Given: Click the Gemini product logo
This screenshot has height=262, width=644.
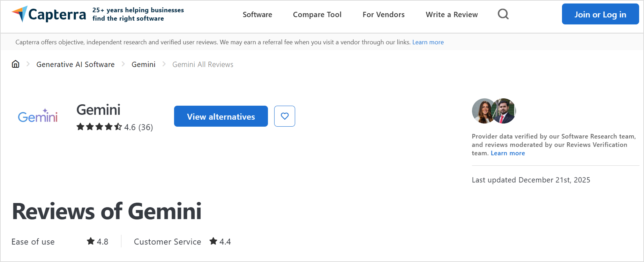Looking at the screenshot, I should [38, 116].
